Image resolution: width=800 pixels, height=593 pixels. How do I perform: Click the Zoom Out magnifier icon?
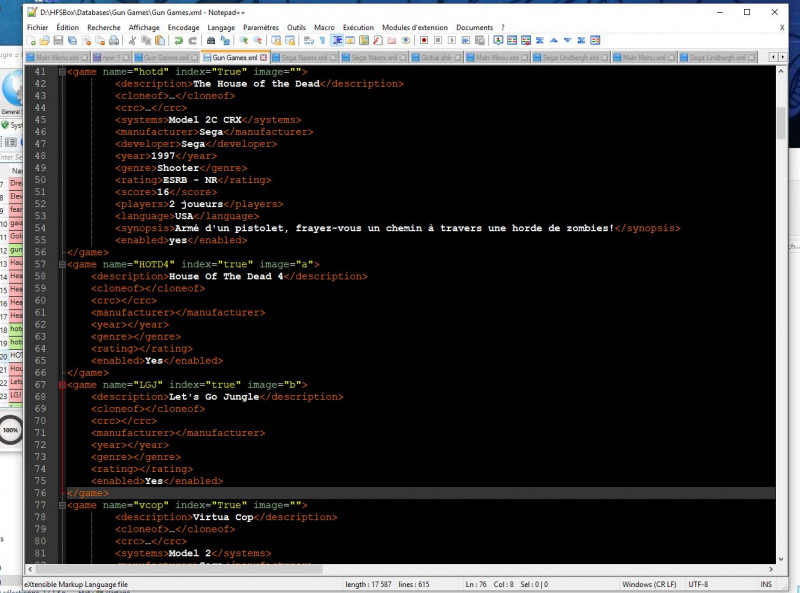(258, 40)
